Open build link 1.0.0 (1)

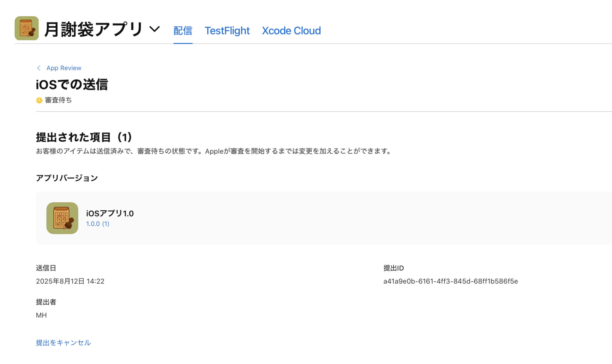[x=98, y=224]
